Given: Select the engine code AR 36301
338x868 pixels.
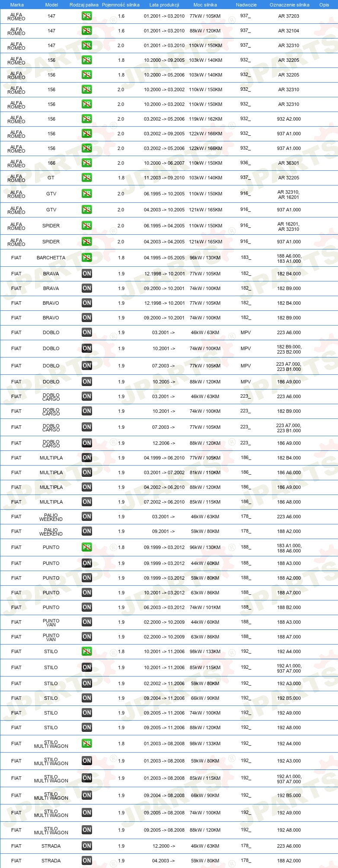Looking at the screenshot, I should pos(289,163).
